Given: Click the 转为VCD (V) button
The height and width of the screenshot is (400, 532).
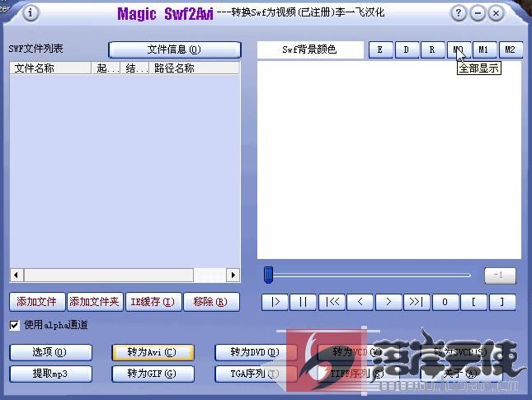Looking at the screenshot, I should click(x=358, y=352).
